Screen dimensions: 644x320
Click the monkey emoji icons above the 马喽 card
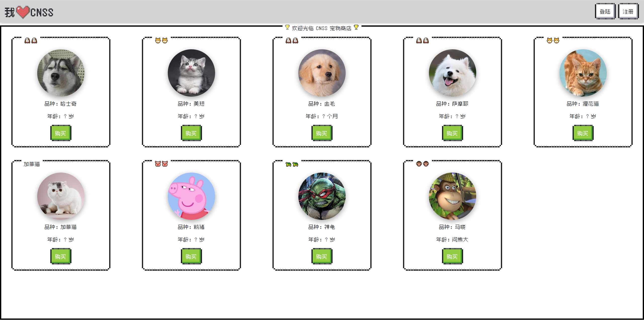pyautogui.click(x=422, y=164)
